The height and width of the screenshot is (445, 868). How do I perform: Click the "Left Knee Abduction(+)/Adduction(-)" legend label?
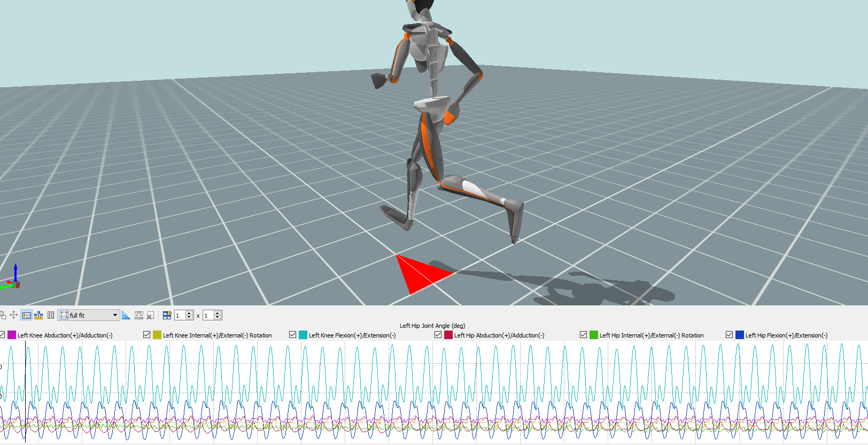pos(65,335)
